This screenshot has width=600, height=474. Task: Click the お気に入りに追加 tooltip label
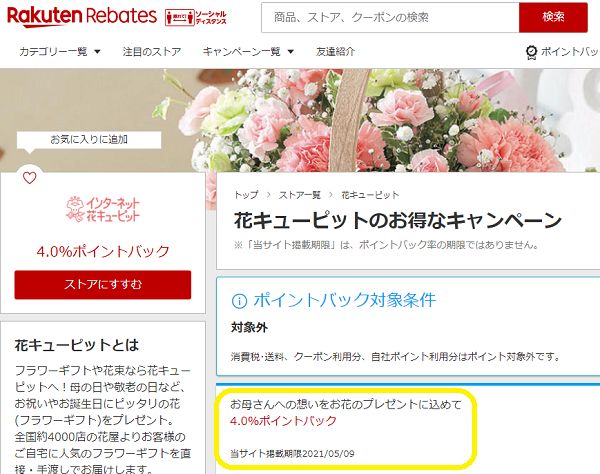[x=89, y=140]
